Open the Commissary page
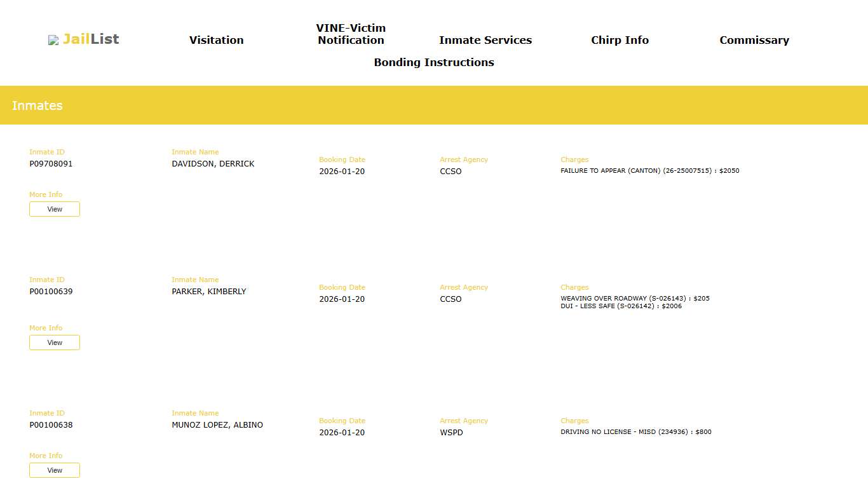This screenshot has height=488, width=868. pos(754,40)
